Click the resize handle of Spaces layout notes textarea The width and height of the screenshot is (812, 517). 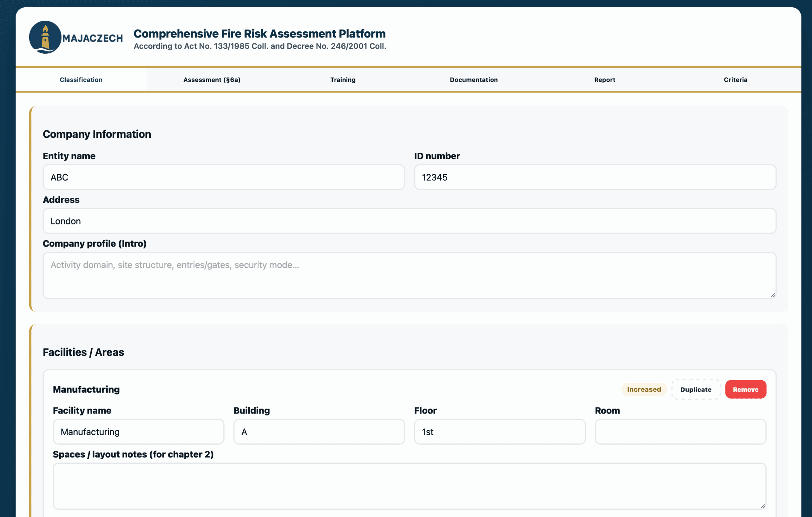point(763,506)
